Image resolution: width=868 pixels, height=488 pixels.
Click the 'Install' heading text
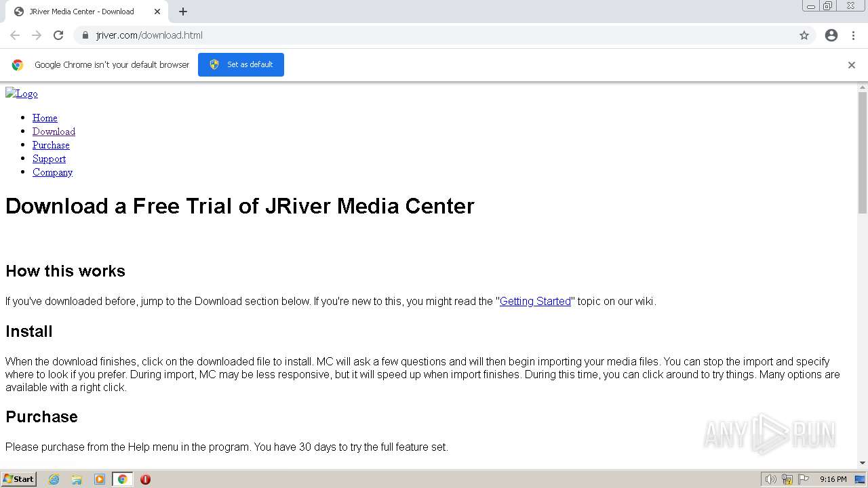pos(29,331)
